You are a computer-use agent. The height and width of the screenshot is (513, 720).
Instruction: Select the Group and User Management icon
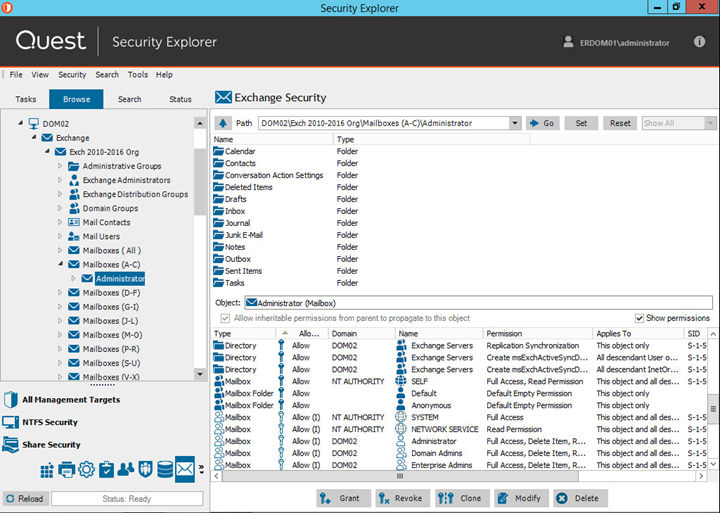pyautogui.click(x=125, y=470)
